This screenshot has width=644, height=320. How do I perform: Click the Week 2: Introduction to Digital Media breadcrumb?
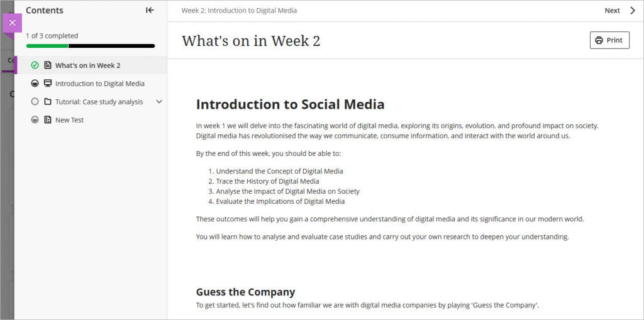tap(239, 11)
